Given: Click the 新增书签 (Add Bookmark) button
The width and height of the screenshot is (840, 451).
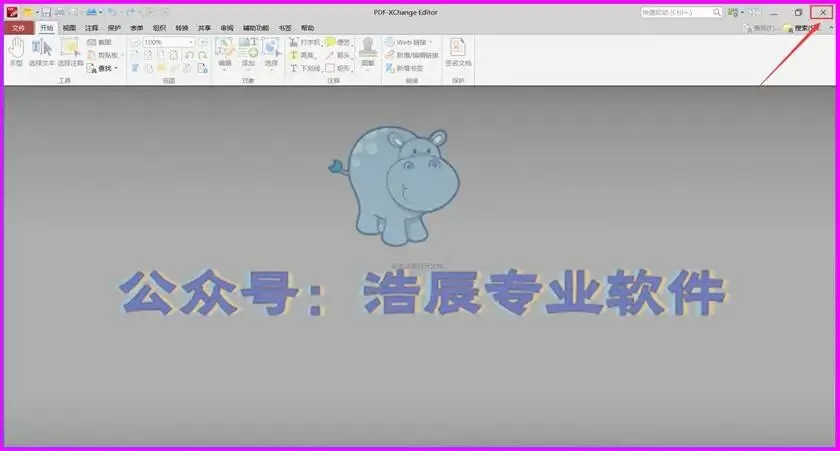Looking at the screenshot, I should (x=404, y=68).
